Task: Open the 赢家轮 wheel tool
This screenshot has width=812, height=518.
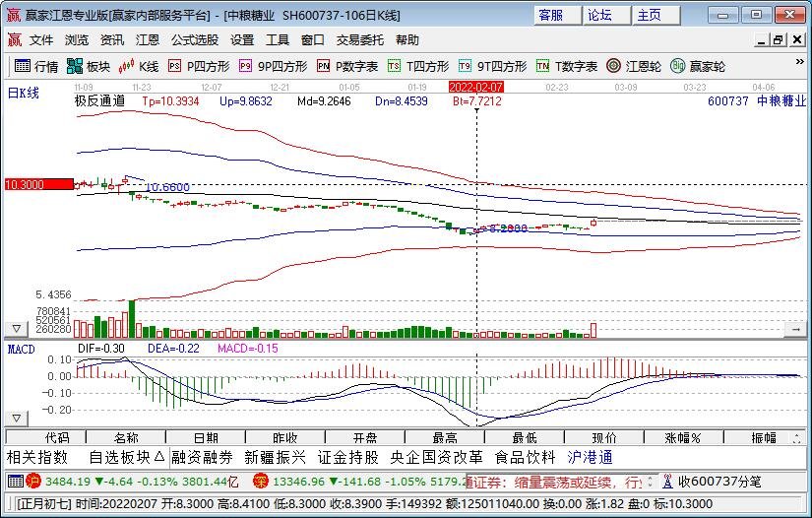Action: [698, 66]
